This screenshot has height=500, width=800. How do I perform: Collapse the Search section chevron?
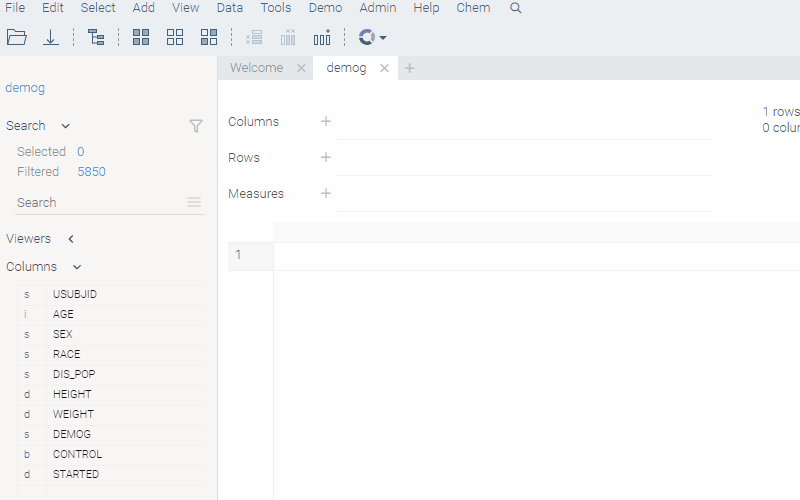(x=66, y=126)
